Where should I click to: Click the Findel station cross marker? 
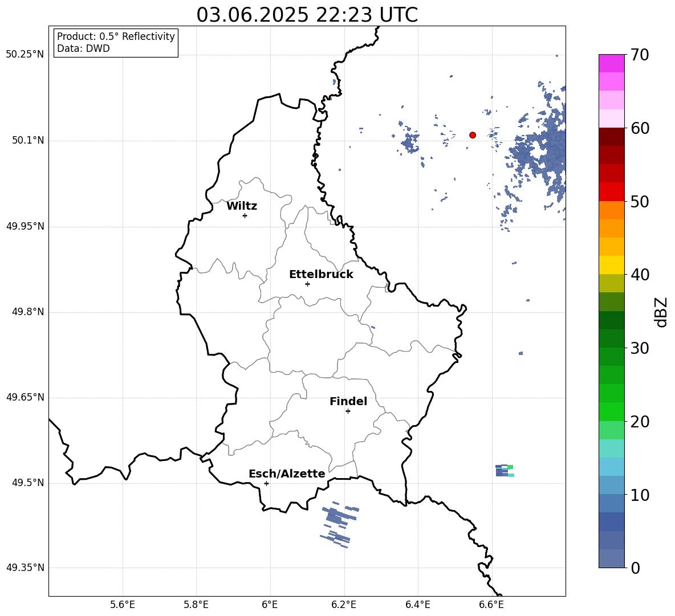[x=348, y=411]
